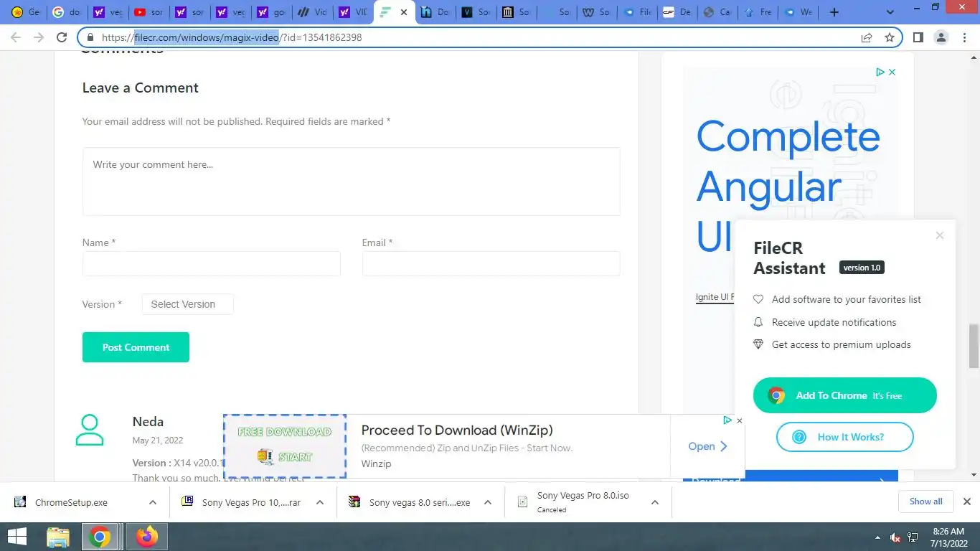Switch to the first 'Ge' tab
Viewport: 980px width, 551px height.
pos(25,12)
